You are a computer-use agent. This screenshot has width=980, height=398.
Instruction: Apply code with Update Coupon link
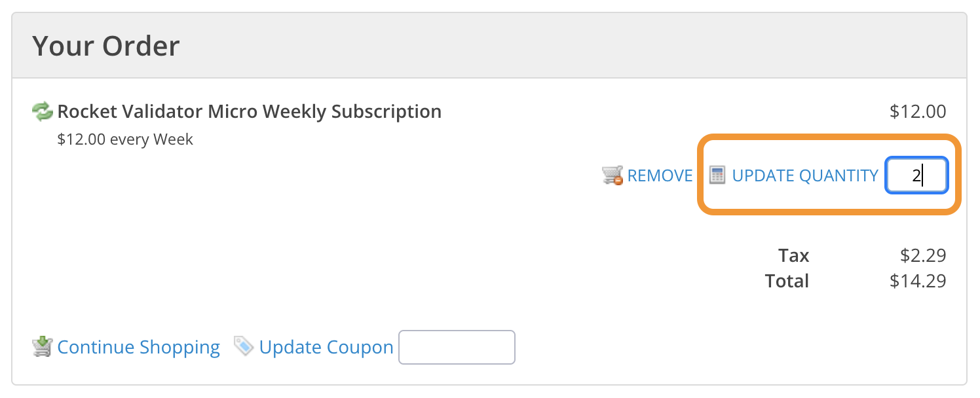(x=326, y=347)
